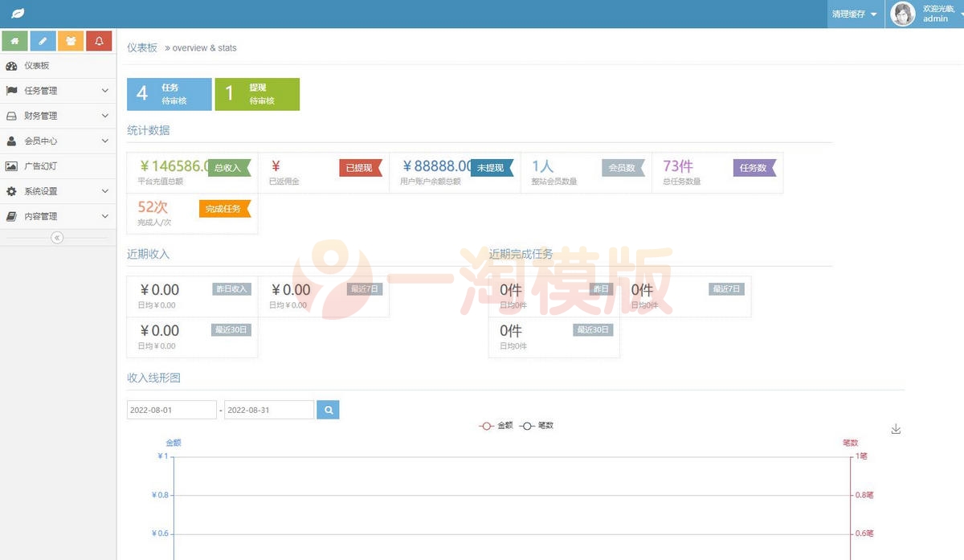
Task: Expand 财务管理 using its chevron
Action: [x=105, y=116]
